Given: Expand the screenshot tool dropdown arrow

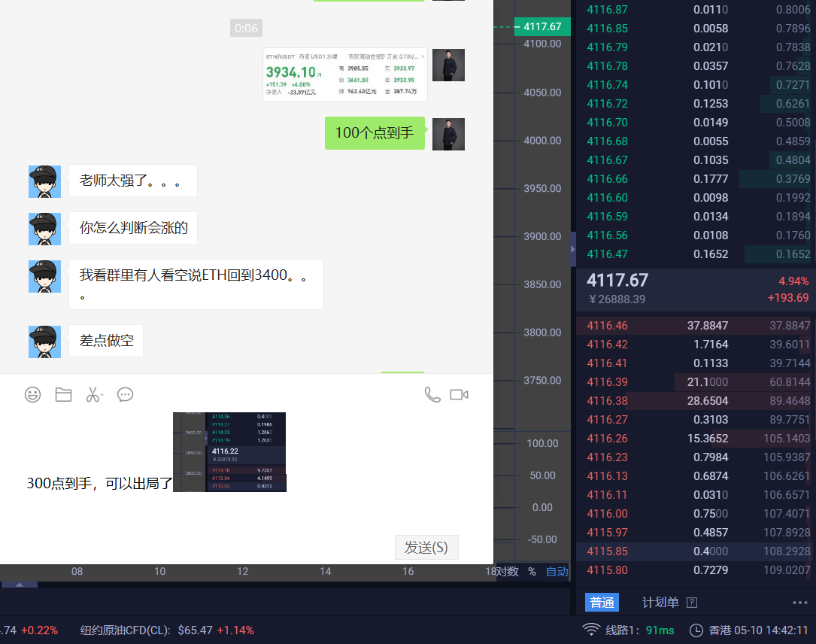Looking at the screenshot, I should click(x=102, y=394).
